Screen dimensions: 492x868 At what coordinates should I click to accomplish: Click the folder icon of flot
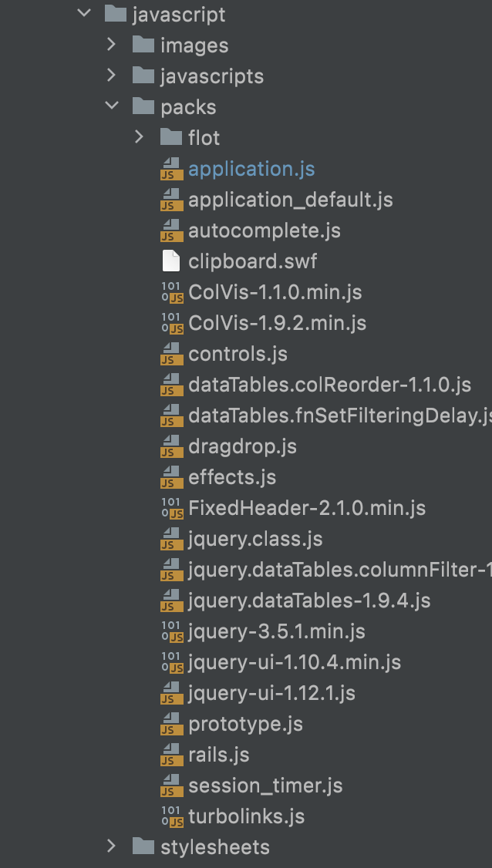point(171,137)
